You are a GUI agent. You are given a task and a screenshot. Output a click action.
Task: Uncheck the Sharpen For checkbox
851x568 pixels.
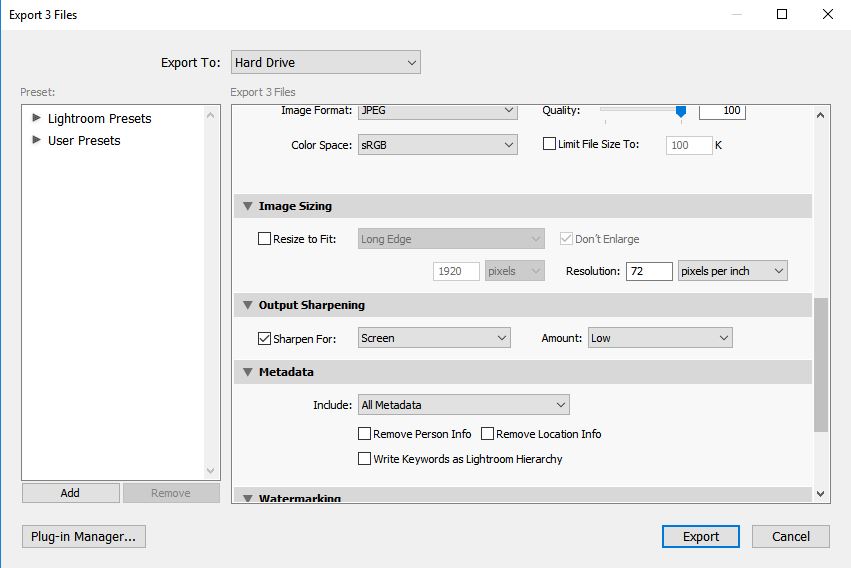(264, 338)
